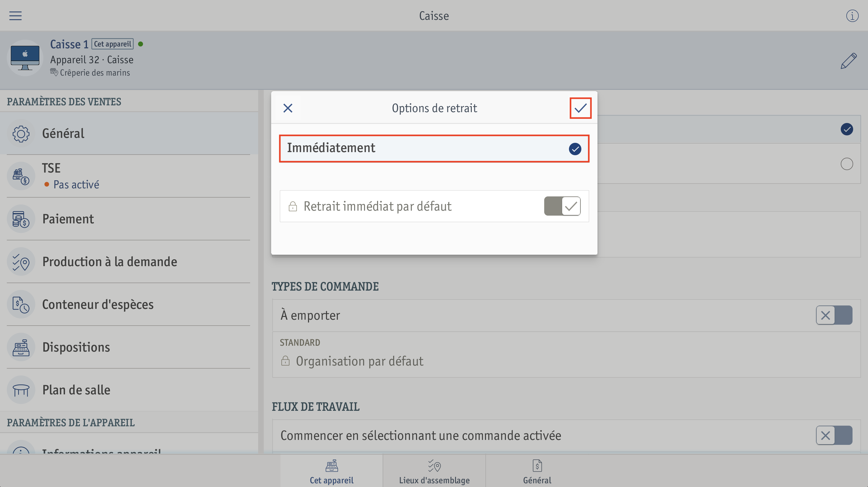Confirm Options de retrait with checkmark

tap(580, 108)
